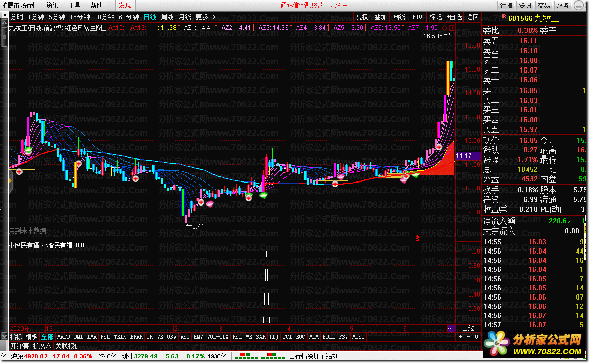Screen dimensions: 591x364
Task: Open the 复权 adjustment options
Action: click(362, 17)
